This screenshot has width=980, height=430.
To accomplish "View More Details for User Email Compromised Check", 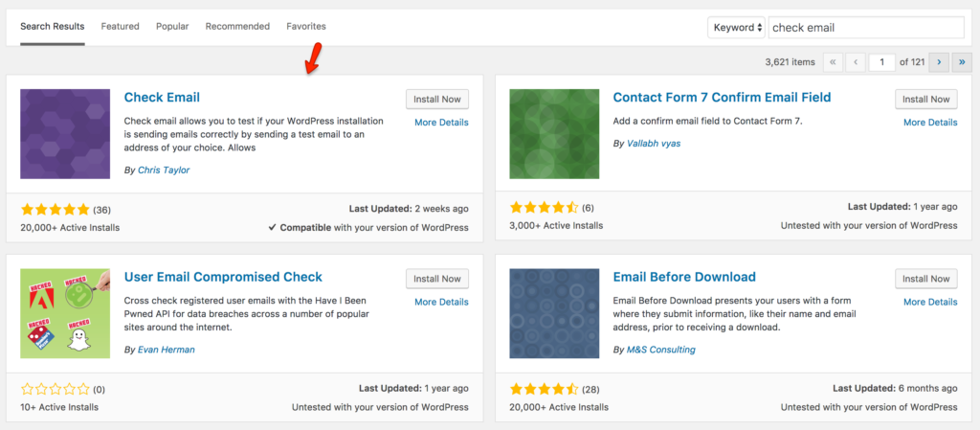I will (x=441, y=302).
